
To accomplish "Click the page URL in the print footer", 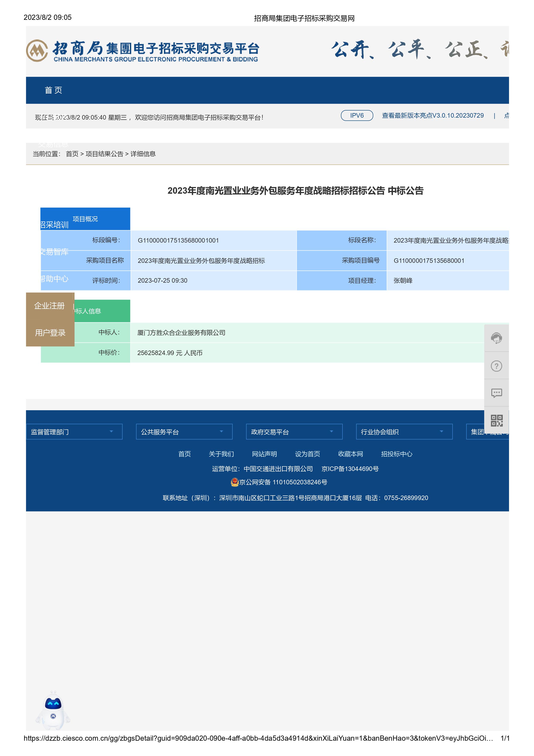I will coord(258,738).
